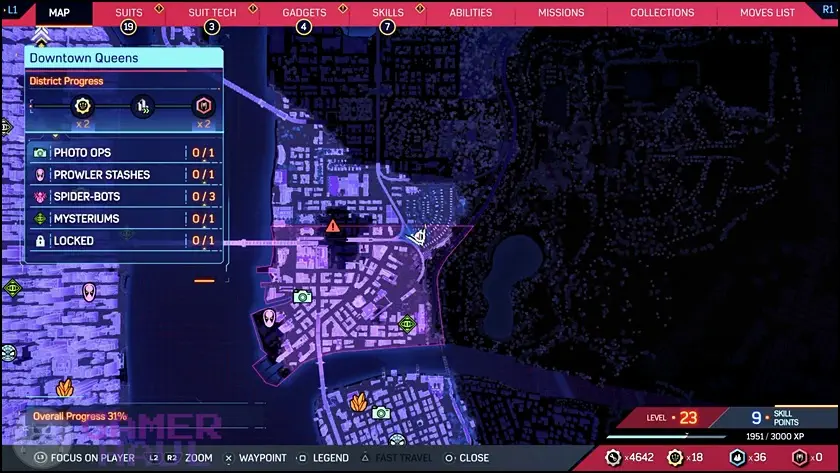Viewport: 840px width, 473px height.
Task: Open the MOVES LIST tab
Action: (x=767, y=12)
